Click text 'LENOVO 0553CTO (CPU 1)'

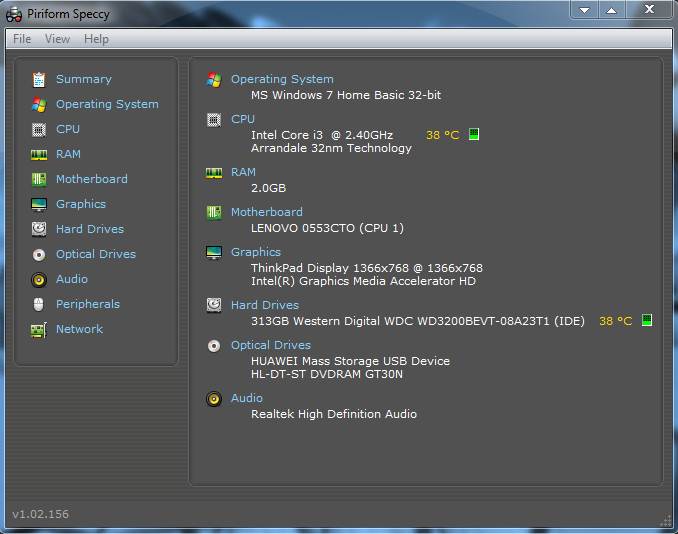327,228
